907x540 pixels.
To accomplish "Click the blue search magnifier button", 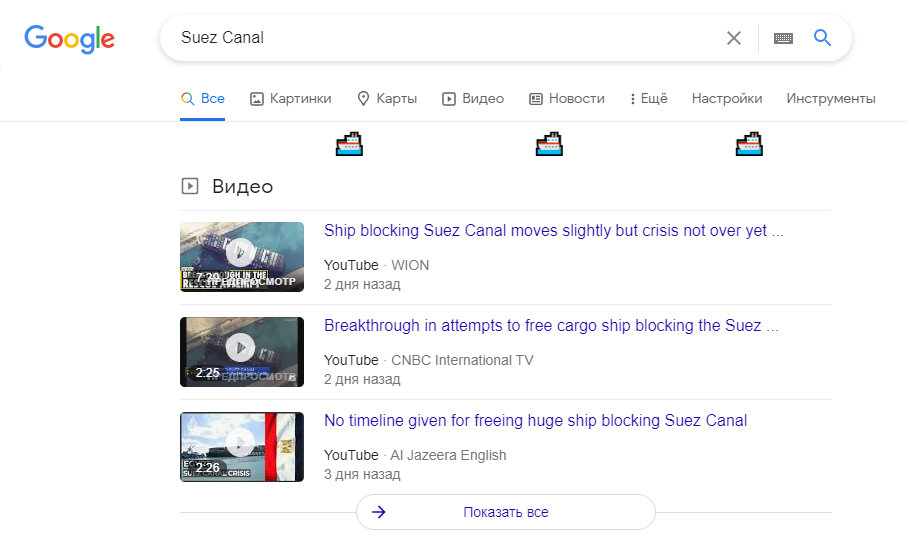I will 823,38.
